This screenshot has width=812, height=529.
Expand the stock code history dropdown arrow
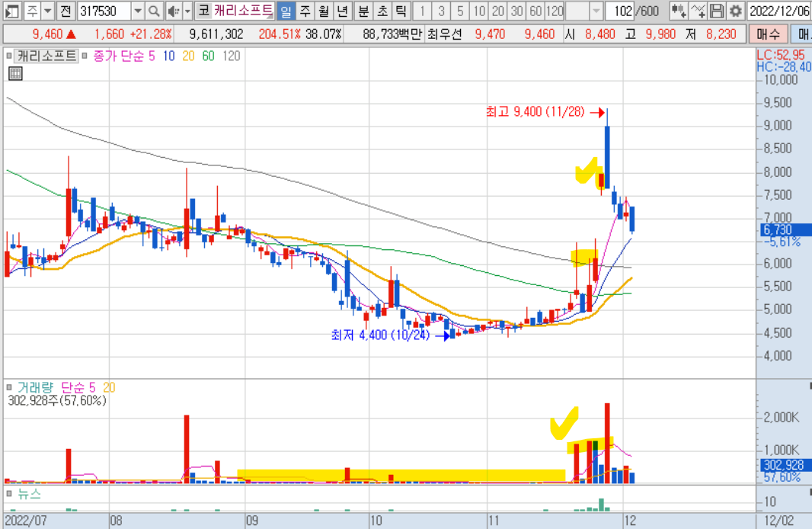pos(138,11)
